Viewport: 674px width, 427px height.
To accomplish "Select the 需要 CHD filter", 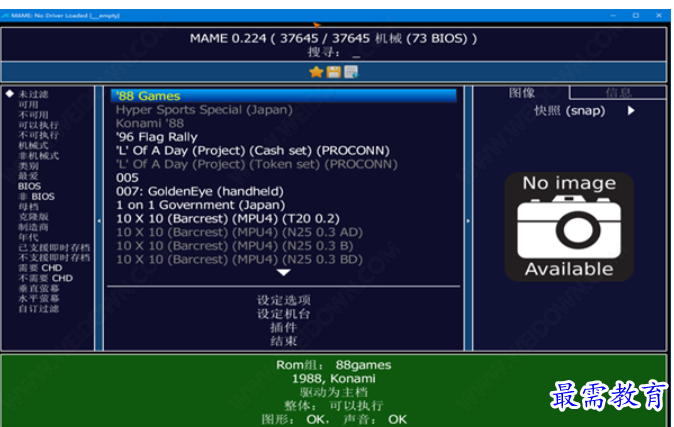I will (40, 268).
